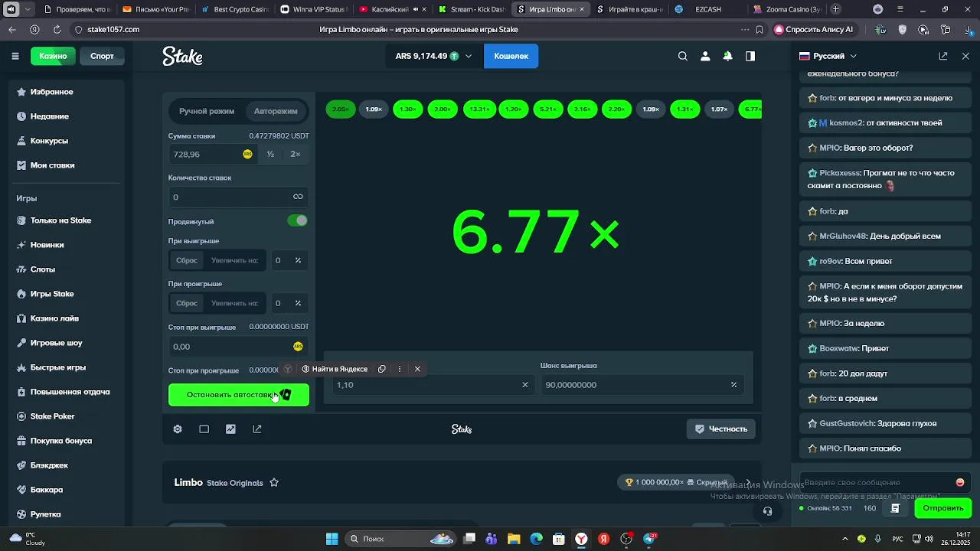This screenshot has height=551, width=980.
Task: Send the chat message with Отправить
Action: coord(942,508)
